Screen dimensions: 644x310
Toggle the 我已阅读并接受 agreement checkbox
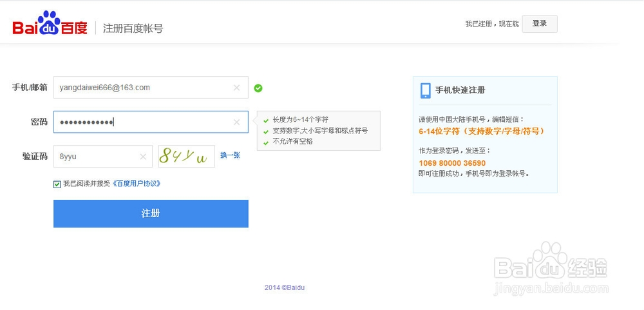(57, 184)
